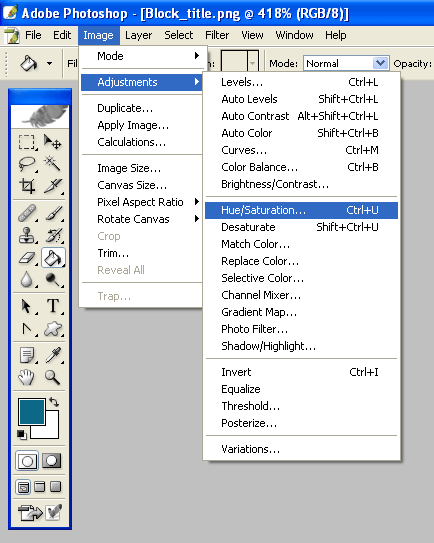Open the Select menu
Viewport: 434px width, 543px height.
pyautogui.click(x=179, y=35)
